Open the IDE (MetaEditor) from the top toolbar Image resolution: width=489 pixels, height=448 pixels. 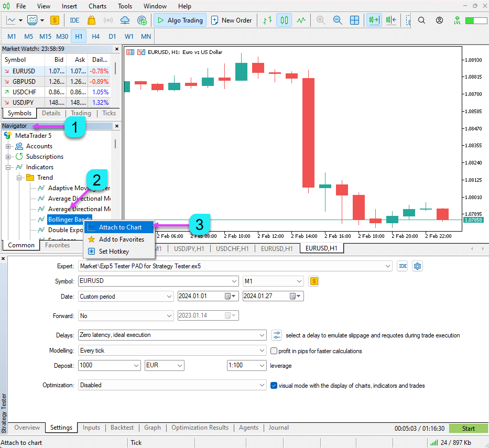pyautogui.click(x=74, y=20)
